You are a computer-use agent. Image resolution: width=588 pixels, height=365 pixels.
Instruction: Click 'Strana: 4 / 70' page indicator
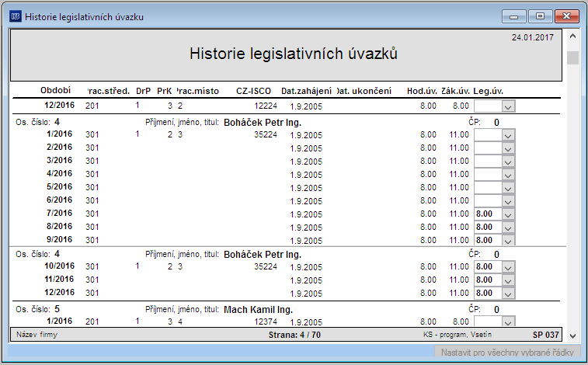click(294, 335)
